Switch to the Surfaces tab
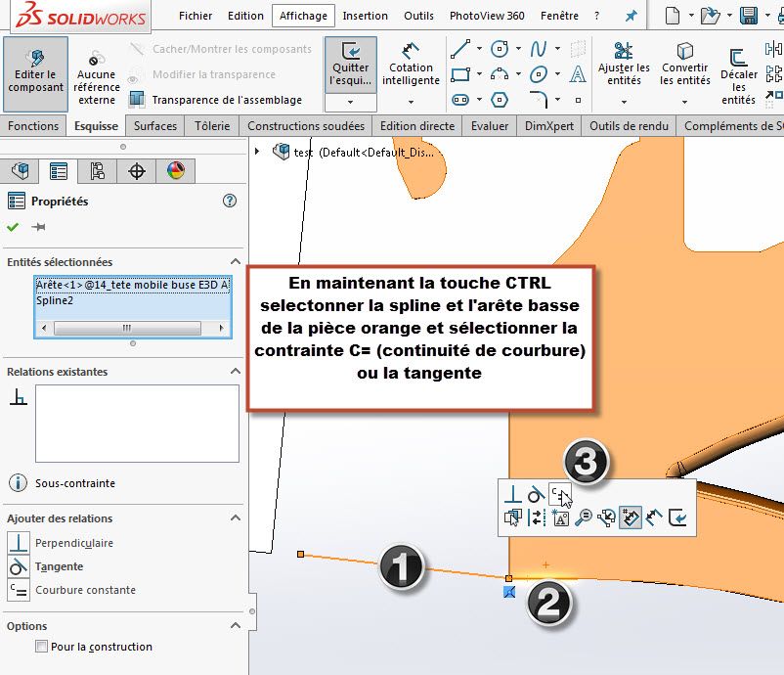 point(155,125)
